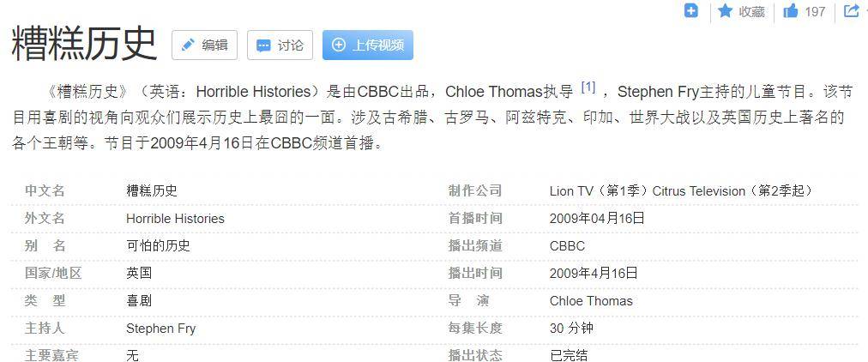
Task: Click the 国家/地区 label
Action: (53, 273)
